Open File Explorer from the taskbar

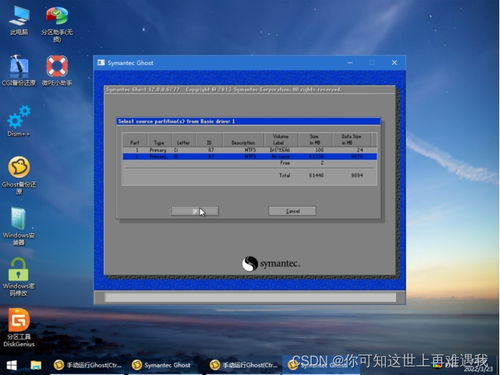pos(36,365)
